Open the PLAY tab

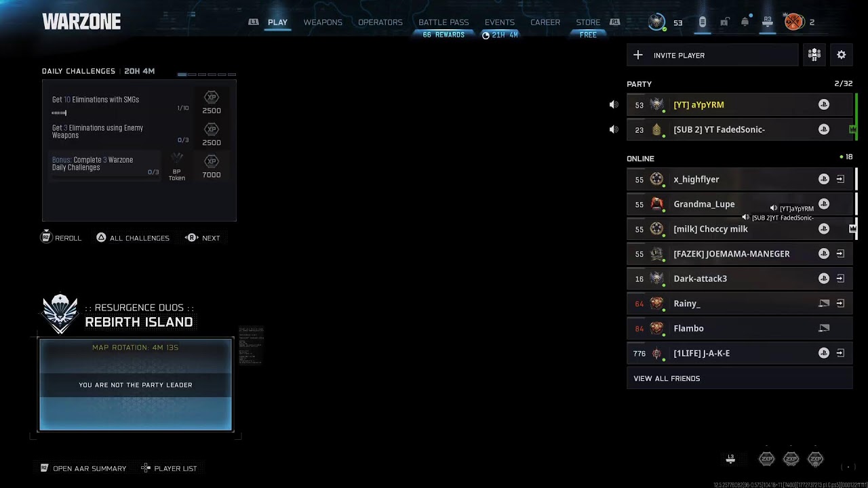(277, 22)
